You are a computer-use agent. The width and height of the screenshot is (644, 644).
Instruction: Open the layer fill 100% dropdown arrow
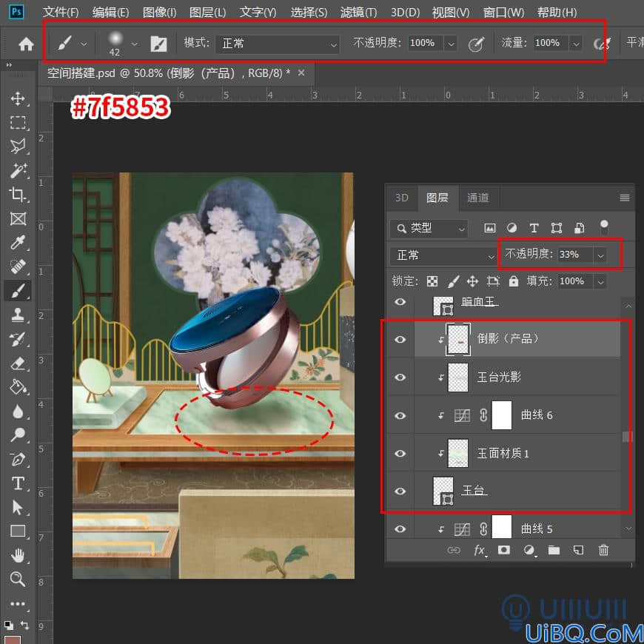[600, 282]
